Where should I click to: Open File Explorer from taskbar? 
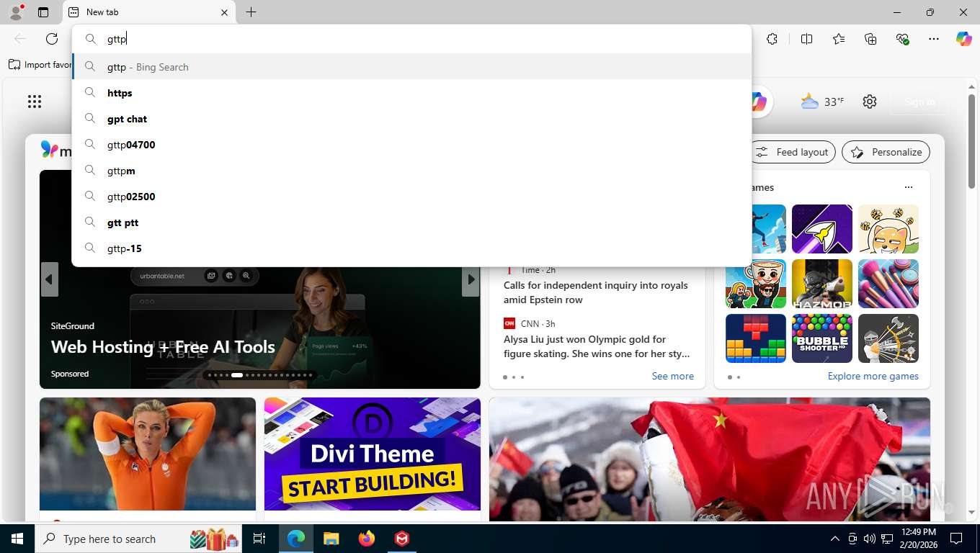click(331, 539)
